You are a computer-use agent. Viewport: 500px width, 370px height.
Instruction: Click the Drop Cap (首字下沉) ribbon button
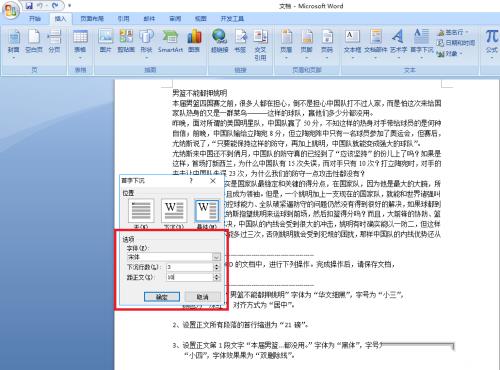pyautogui.click(x=421, y=44)
